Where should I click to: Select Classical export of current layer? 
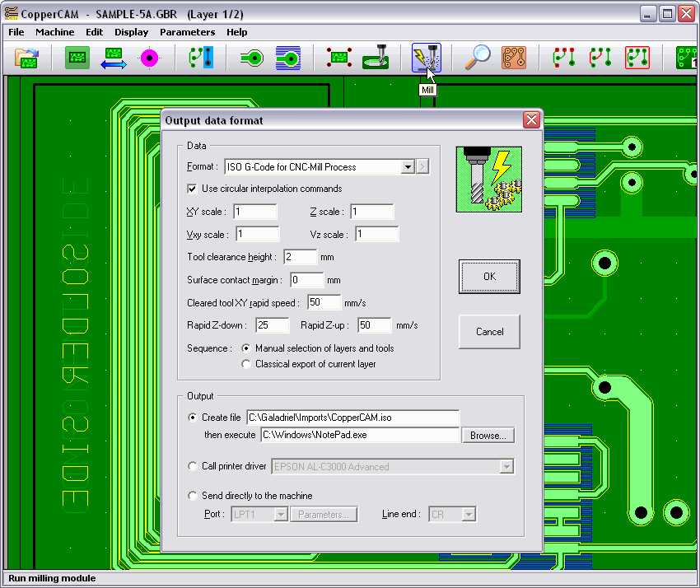tap(245, 364)
